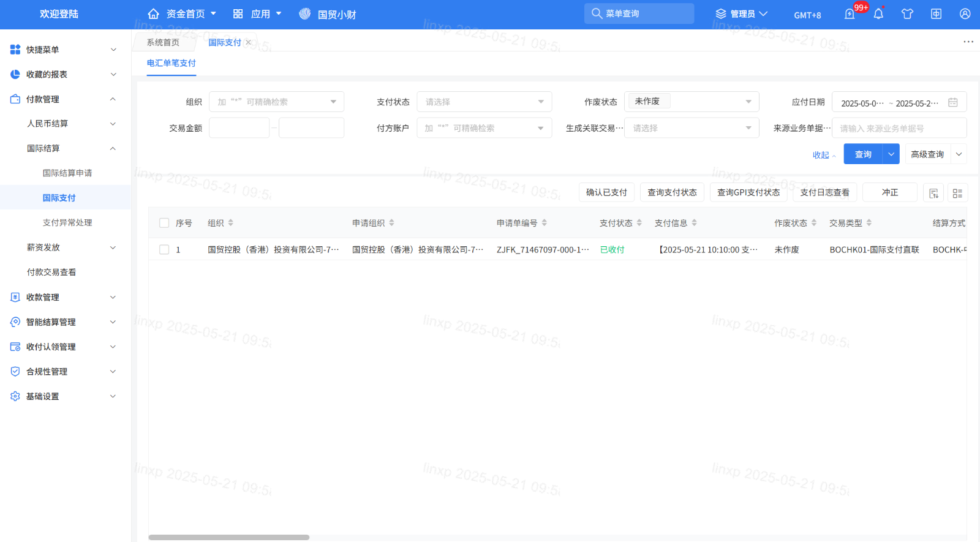Click the 查询 button
Image resolution: width=980 pixels, height=542 pixels.
[x=863, y=154]
